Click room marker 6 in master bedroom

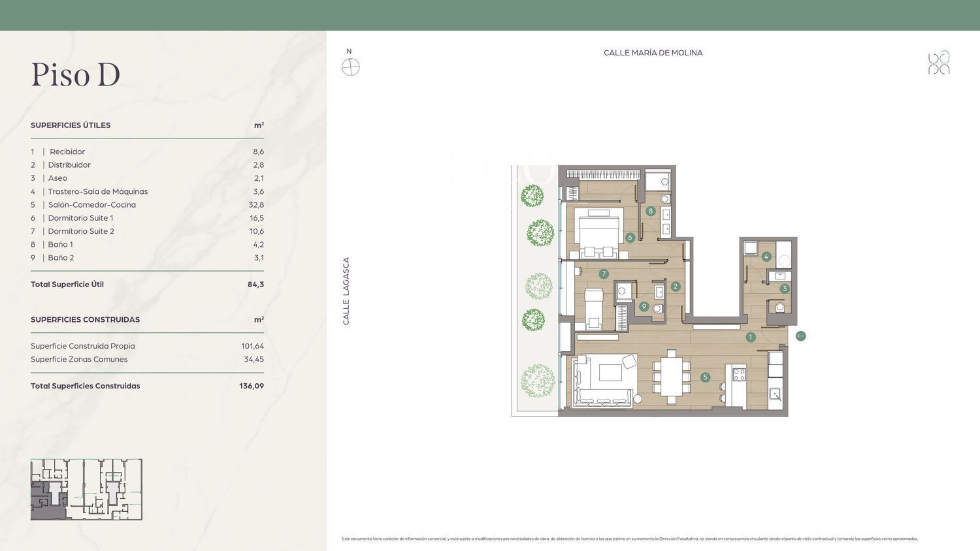(630, 238)
